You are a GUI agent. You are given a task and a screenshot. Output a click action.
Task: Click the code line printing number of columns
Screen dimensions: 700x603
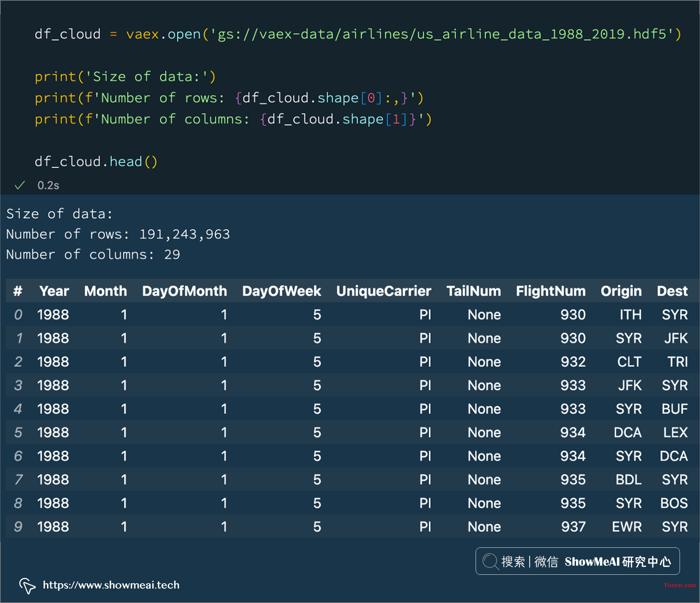tap(234, 119)
